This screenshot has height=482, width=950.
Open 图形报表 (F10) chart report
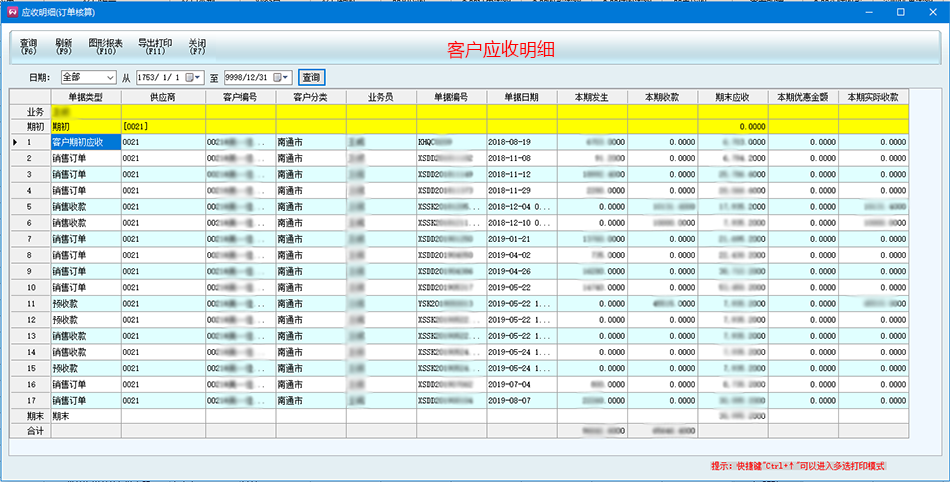106,47
